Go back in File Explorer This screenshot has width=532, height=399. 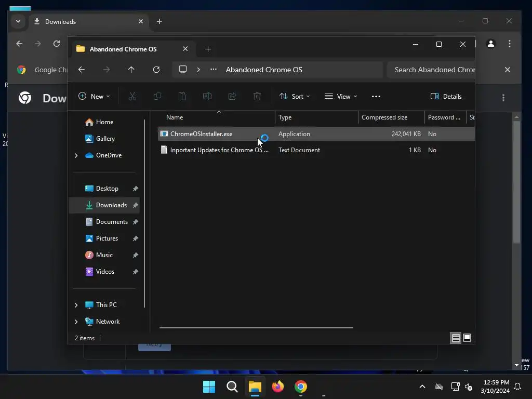pos(82,70)
